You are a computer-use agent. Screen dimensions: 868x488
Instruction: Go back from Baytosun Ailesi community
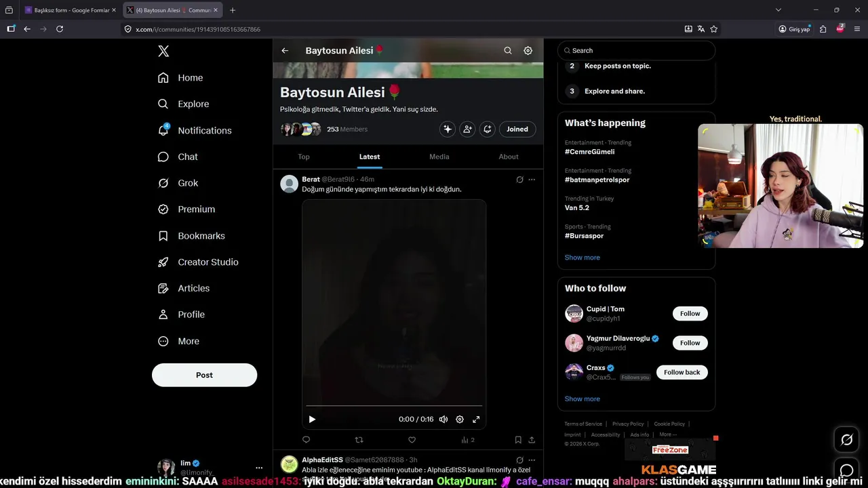point(285,51)
